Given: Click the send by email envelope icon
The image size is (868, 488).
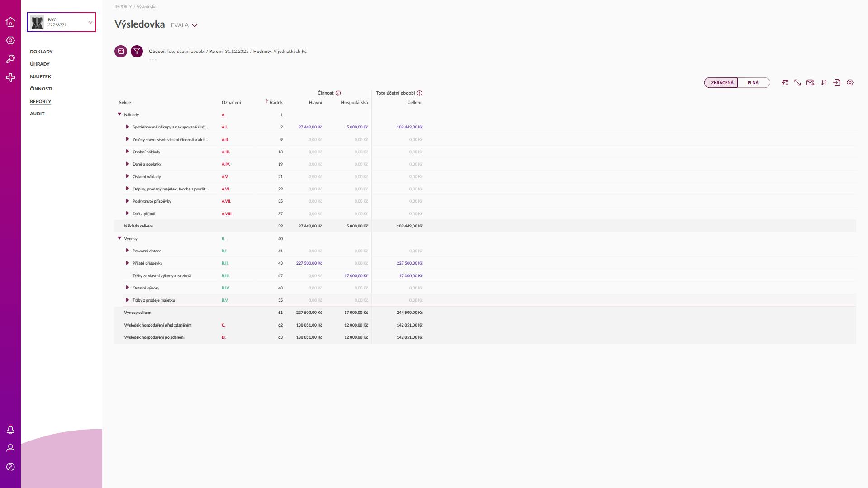Looking at the screenshot, I should [x=810, y=83].
